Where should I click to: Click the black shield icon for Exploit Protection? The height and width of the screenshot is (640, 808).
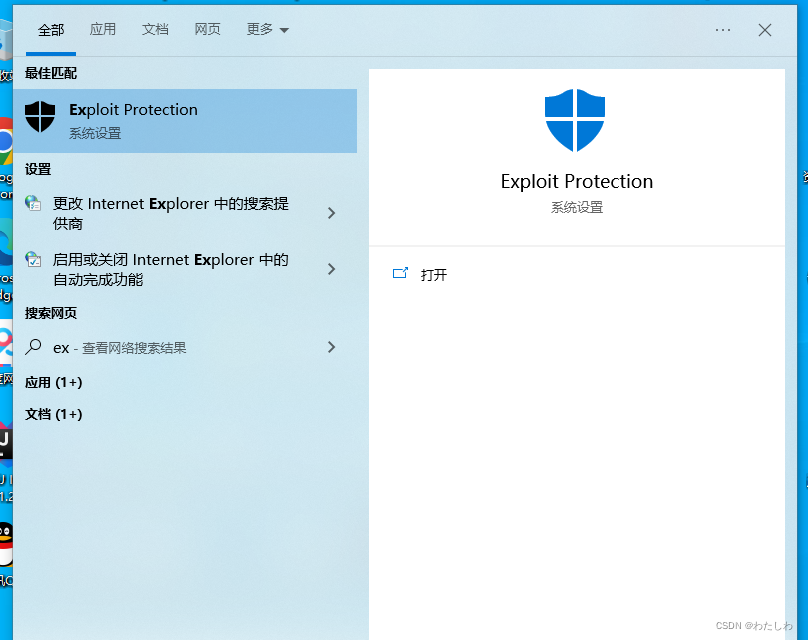(40, 116)
